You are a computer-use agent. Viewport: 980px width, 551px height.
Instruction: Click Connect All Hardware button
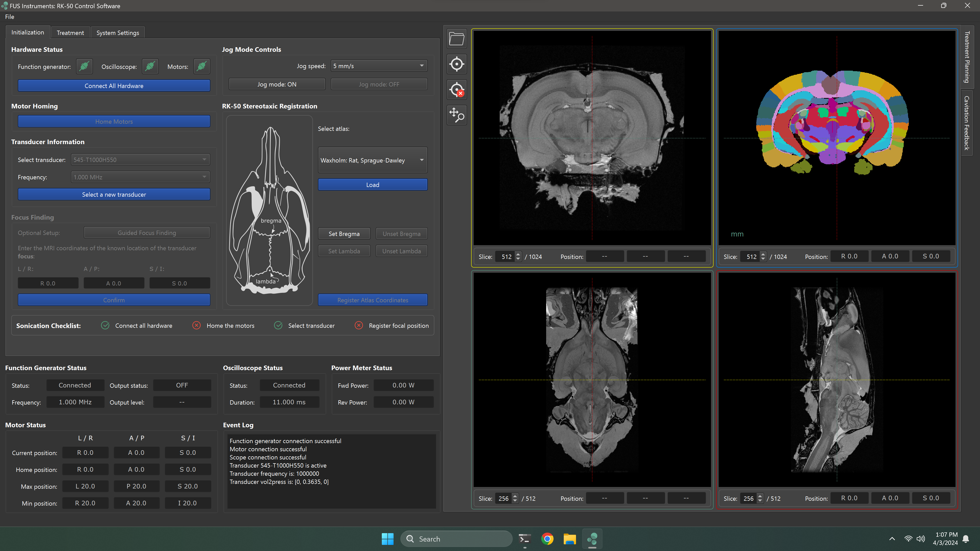click(114, 85)
